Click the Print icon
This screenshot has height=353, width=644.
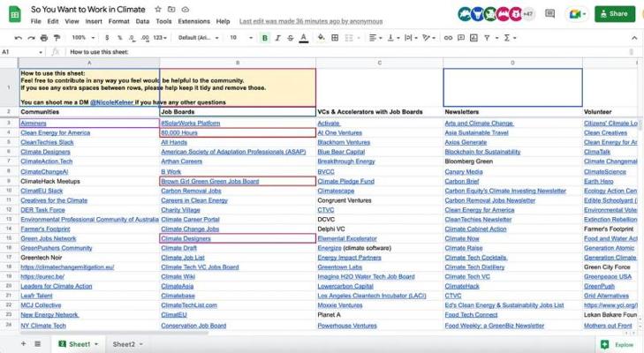tap(44, 38)
